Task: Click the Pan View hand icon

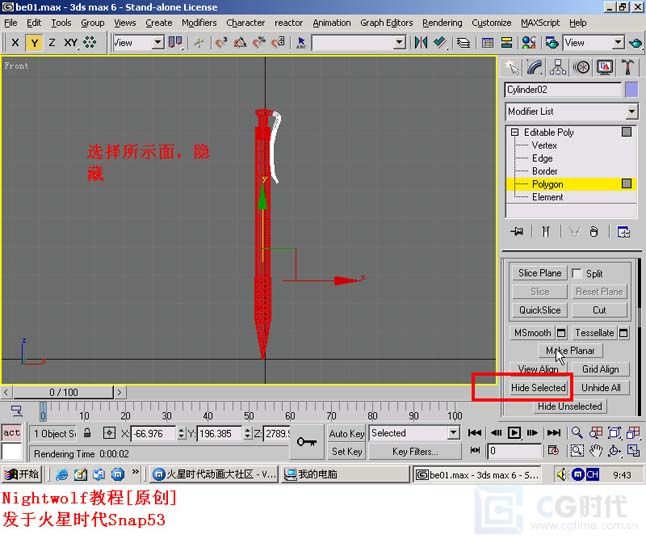Action: 595,451
